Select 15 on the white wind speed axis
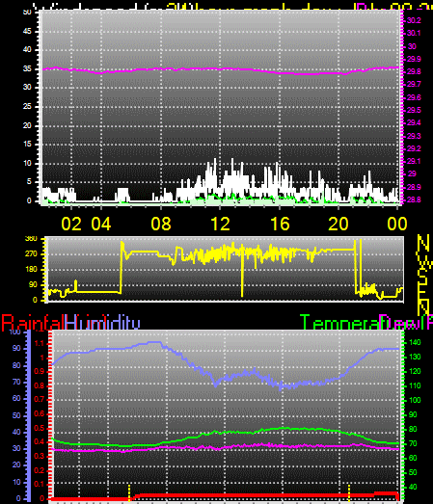 [27, 144]
